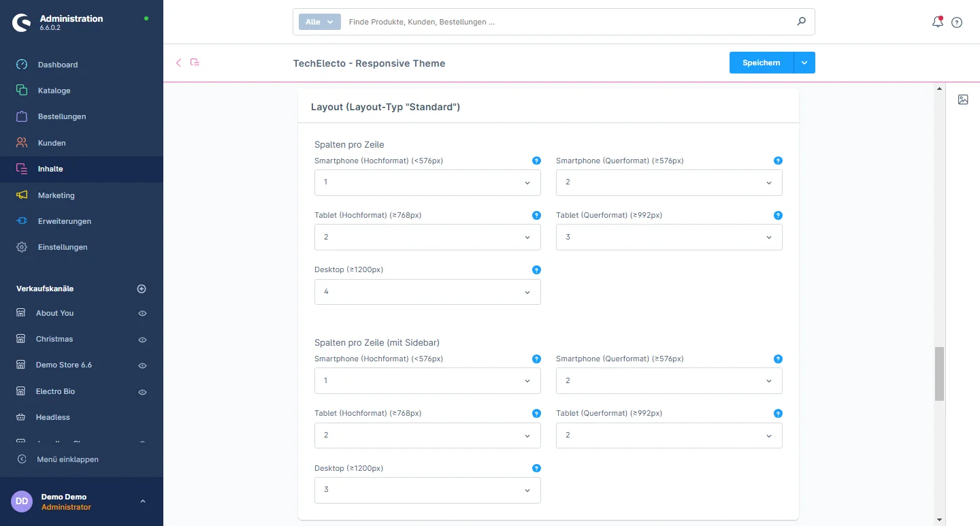
Task: Go to Einstellungen in sidebar
Action: 63,247
